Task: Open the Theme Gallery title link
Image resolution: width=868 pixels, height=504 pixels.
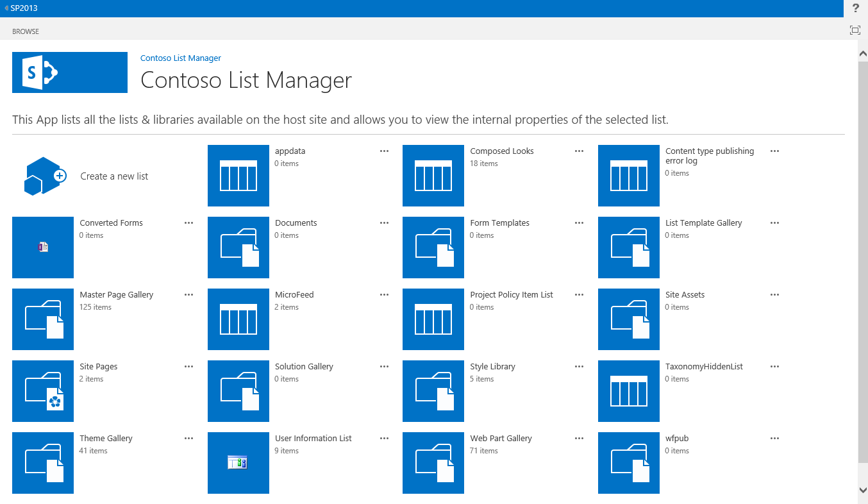Action: point(106,439)
